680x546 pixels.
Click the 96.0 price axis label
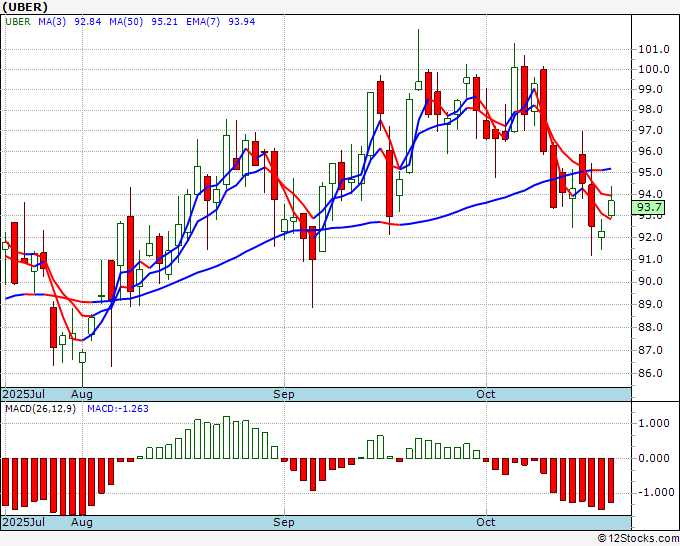coord(650,151)
